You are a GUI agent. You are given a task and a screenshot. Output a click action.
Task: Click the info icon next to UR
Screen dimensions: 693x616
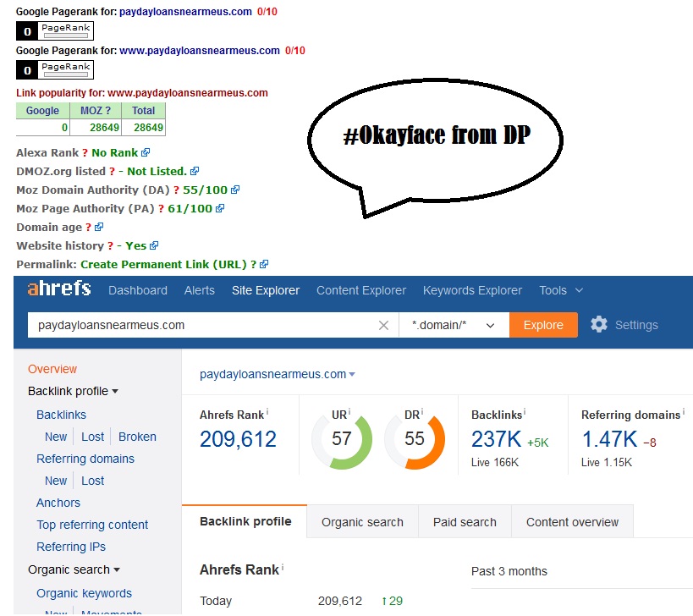tap(349, 412)
